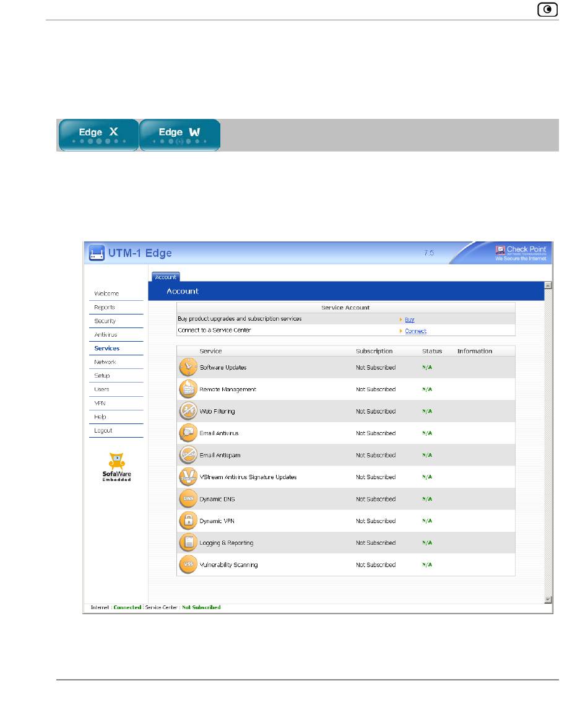This screenshot has width=588, height=728.
Task: Click the Vulnerability Scanning service name
Action: 228,565
